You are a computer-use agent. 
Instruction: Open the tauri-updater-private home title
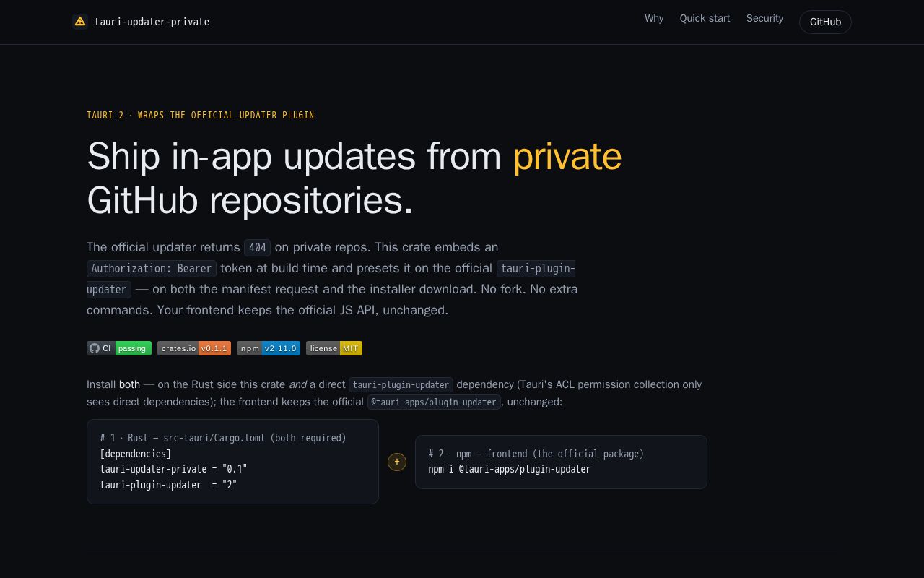tap(152, 22)
